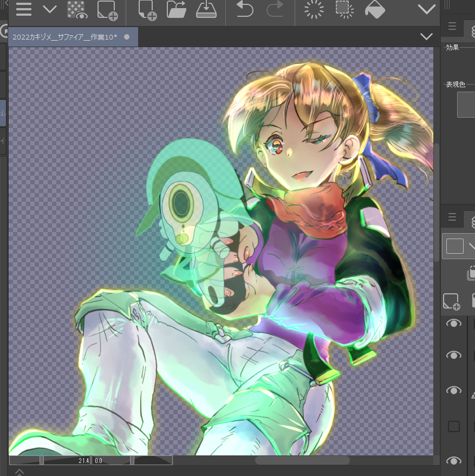This screenshot has height=476, width=475.
Task: Toggle visibility of the bottom layer eye
Action: (x=454, y=461)
